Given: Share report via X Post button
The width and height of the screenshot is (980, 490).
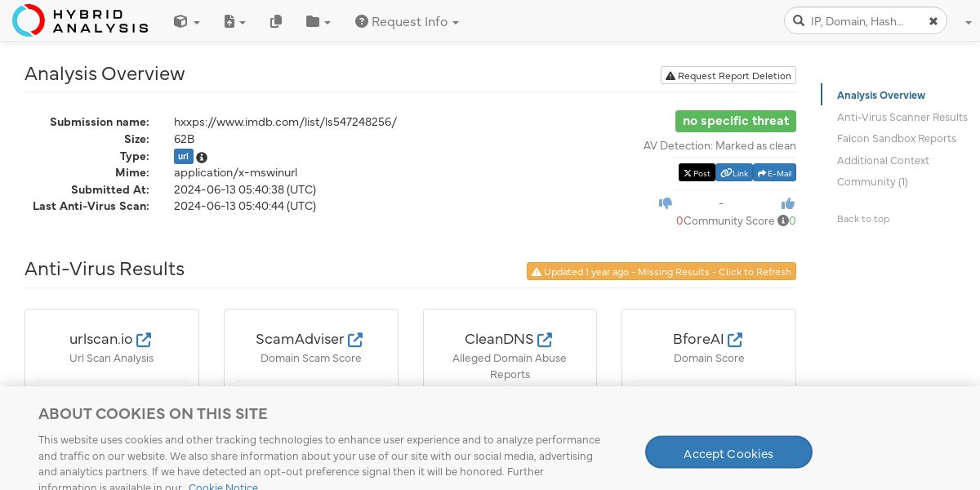Looking at the screenshot, I should [x=697, y=173].
